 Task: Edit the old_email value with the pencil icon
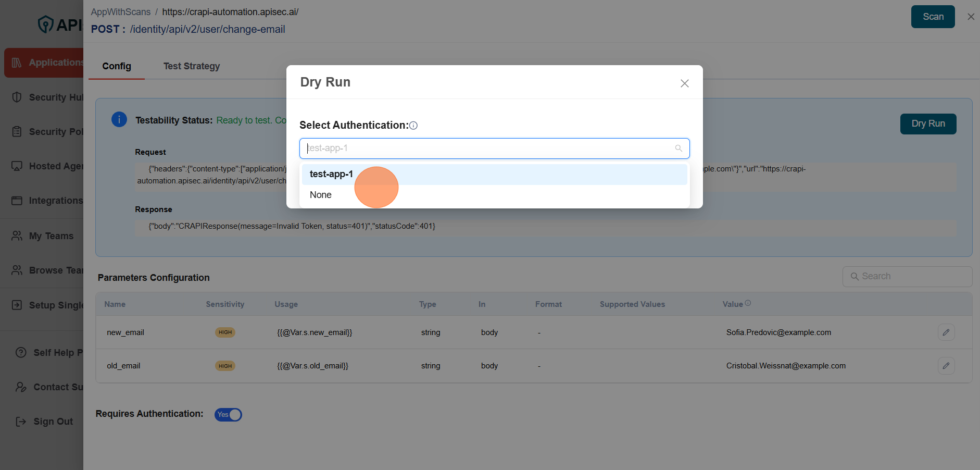(946, 365)
